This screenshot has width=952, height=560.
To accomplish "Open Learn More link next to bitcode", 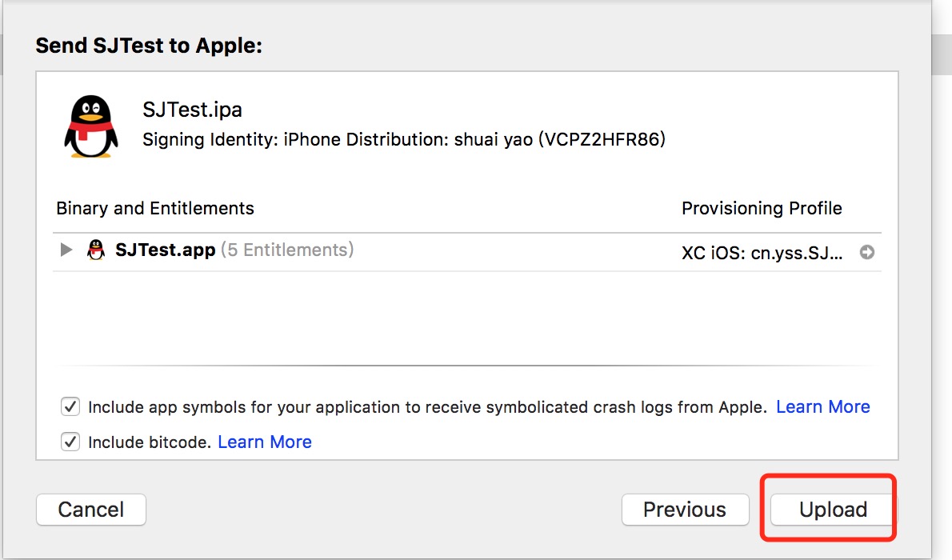I will [x=264, y=442].
